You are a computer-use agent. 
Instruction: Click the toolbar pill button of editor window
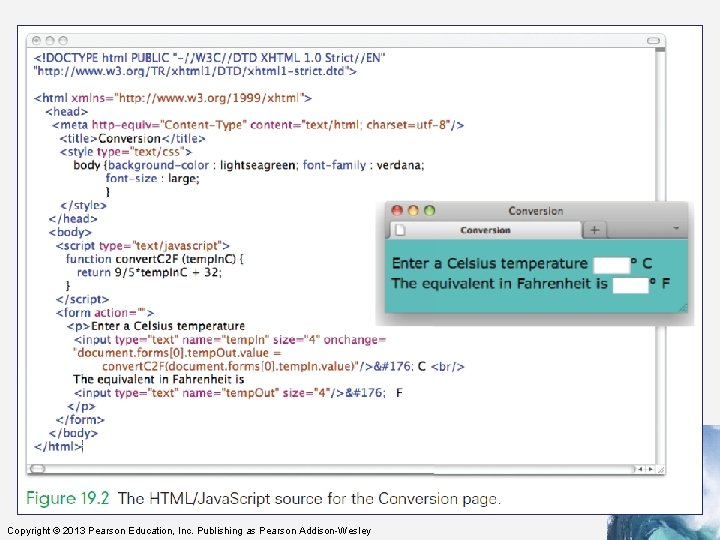click(x=653, y=41)
